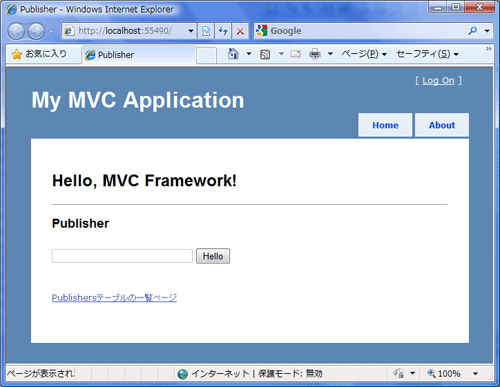This screenshot has width=500, height=387.
Task: Expand the feeds dropdown arrow
Action: click(281, 54)
